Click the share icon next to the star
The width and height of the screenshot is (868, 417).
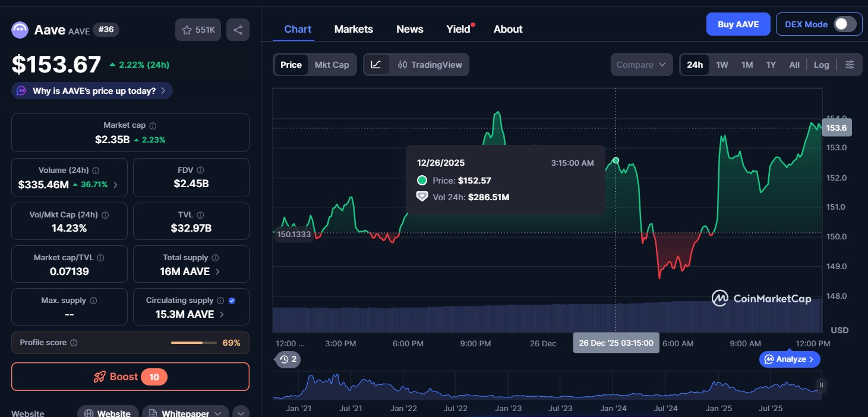tap(238, 29)
